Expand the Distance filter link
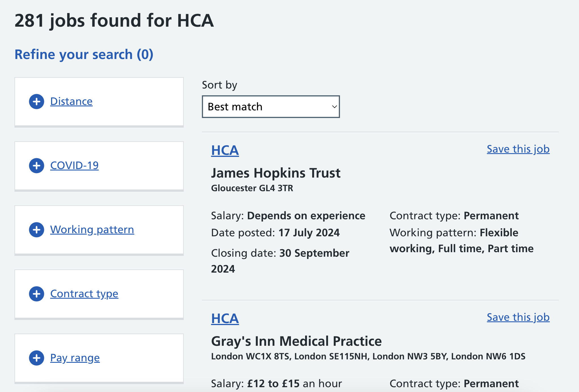 pyautogui.click(x=71, y=102)
